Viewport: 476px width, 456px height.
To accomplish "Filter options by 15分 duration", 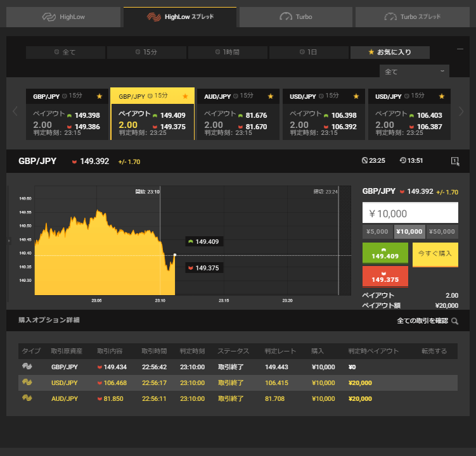I will (x=146, y=52).
